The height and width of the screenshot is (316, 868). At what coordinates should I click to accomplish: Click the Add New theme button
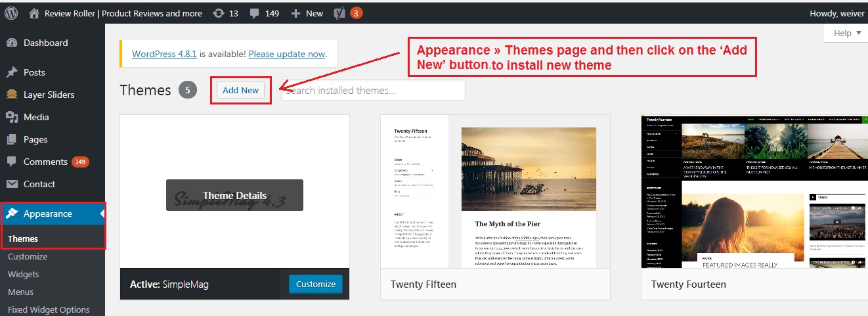click(x=241, y=90)
